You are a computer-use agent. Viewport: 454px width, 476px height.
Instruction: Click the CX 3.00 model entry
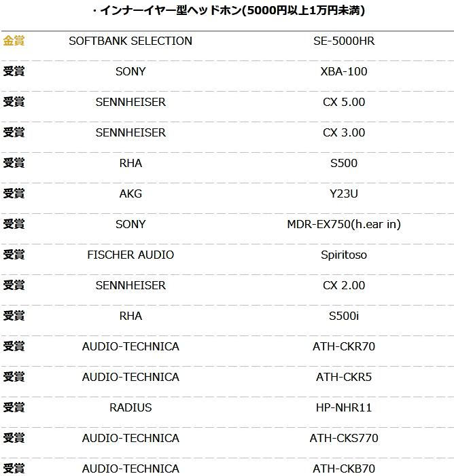pyautogui.click(x=344, y=132)
